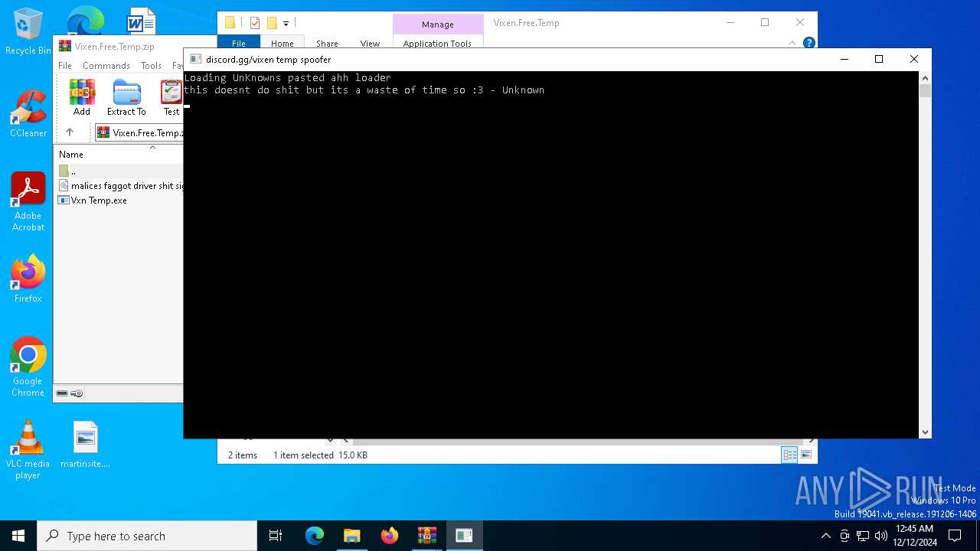The width and height of the screenshot is (980, 551).
Task: Open the Commands menu in WinRAR
Action: (106, 66)
